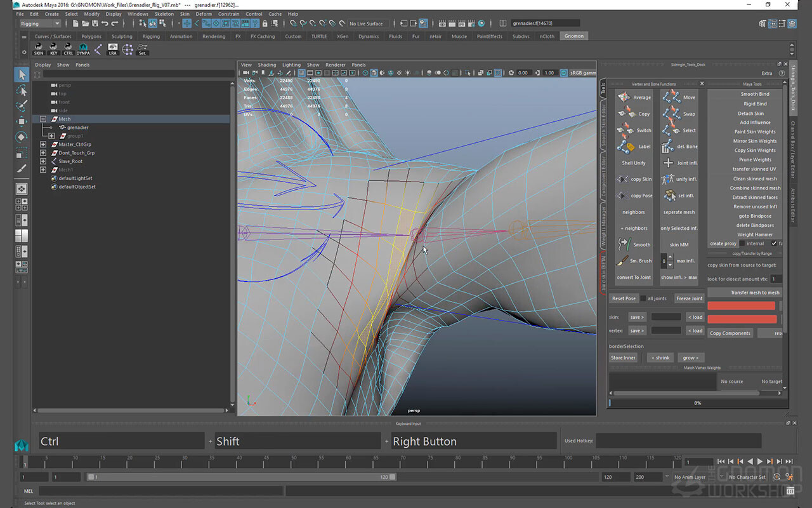Click the open scene folder icon
Screen dimensions: 812x508
click(85, 23)
